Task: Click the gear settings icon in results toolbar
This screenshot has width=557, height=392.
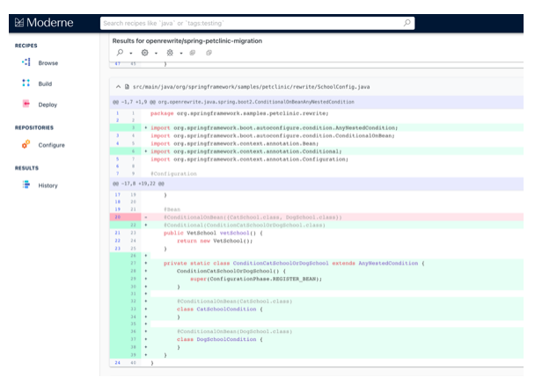Action: pyautogui.click(x=144, y=53)
